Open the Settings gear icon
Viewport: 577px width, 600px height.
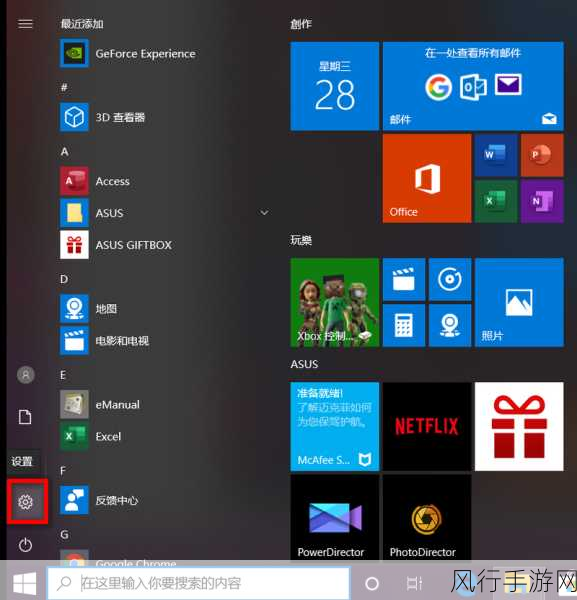click(x=26, y=502)
